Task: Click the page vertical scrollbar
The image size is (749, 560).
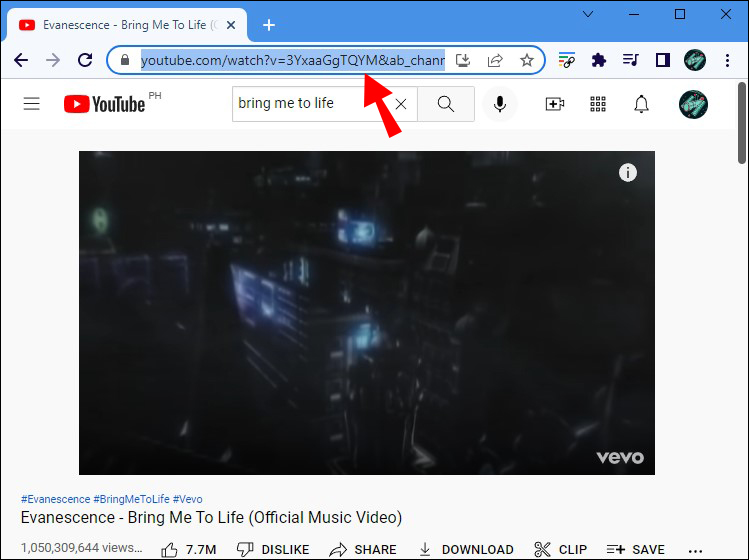Action: click(741, 123)
